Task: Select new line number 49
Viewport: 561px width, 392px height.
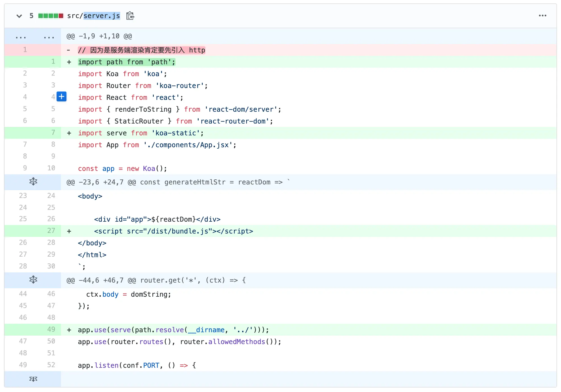Action: tap(51, 329)
